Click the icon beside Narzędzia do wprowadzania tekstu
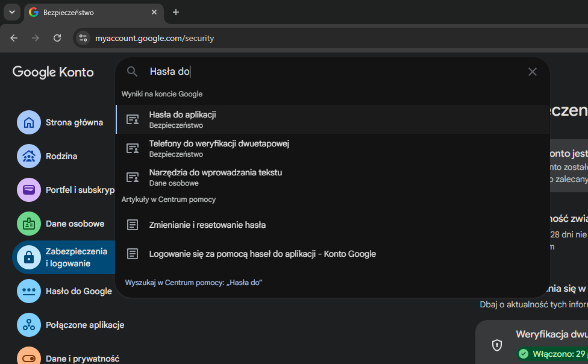Image resolution: width=588 pixels, height=364 pixels. click(133, 177)
